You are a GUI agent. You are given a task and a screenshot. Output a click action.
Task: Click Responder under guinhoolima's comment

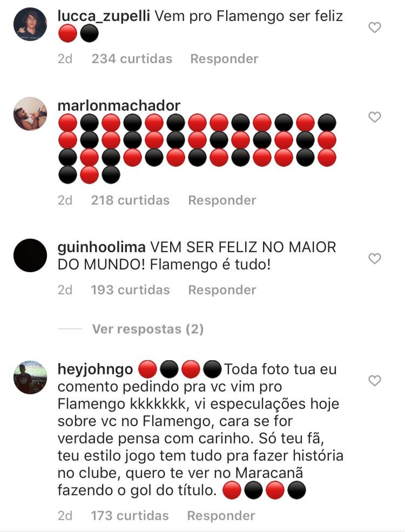point(222,289)
